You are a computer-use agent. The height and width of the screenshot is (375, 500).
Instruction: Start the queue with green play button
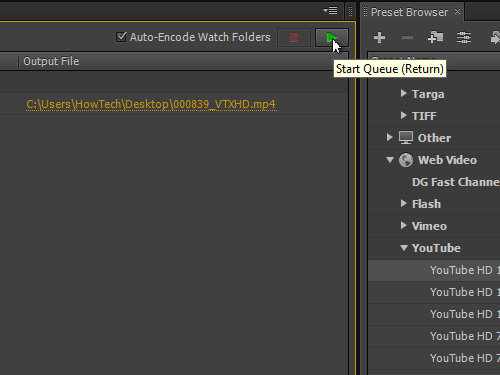coord(332,37)
